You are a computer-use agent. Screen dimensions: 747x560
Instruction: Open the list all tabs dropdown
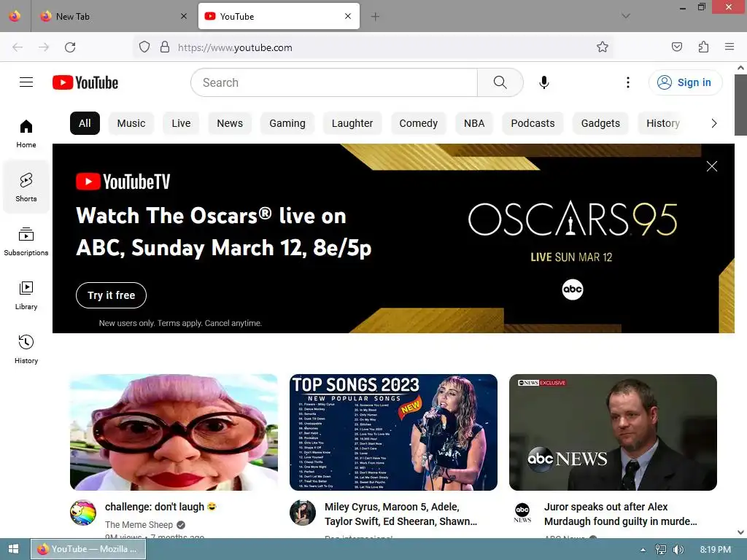[x=626, y=16]
